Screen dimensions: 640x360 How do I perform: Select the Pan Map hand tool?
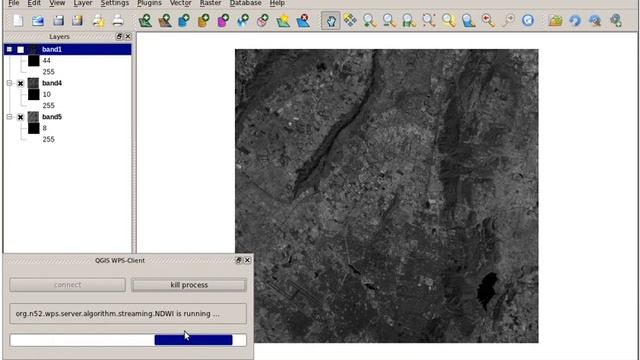[x=330, y=20]
